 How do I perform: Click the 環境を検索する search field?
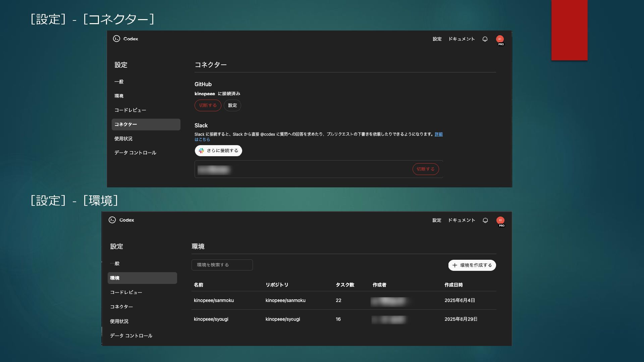click(222, 265)
